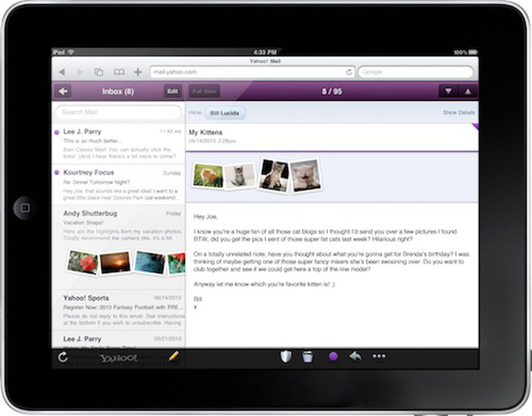Go back using the mail header back arrow
This screenshot has height=416, width=532.
pyautogui.click(x=63, y=91)
